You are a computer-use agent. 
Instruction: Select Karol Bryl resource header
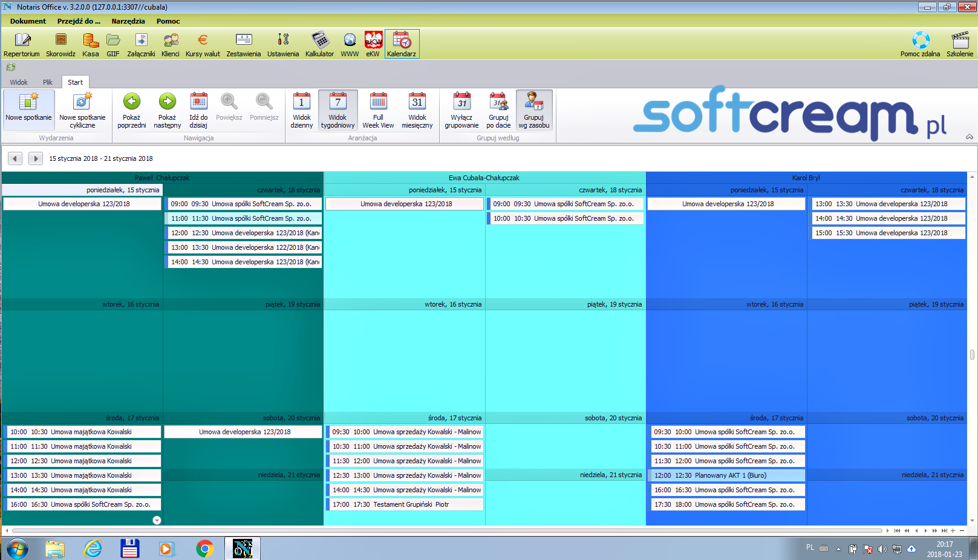click(806, 178)
